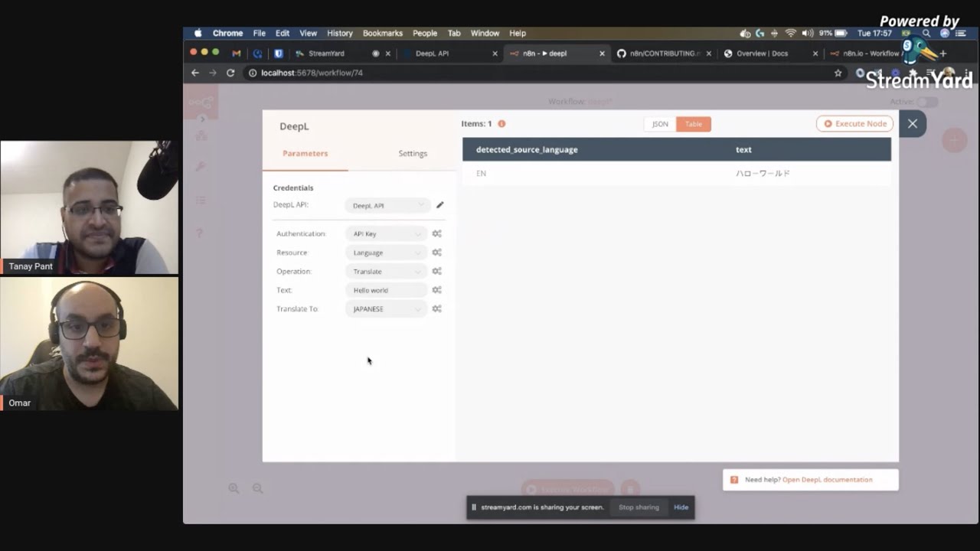Click the Execute Node button

click(854, 123)
